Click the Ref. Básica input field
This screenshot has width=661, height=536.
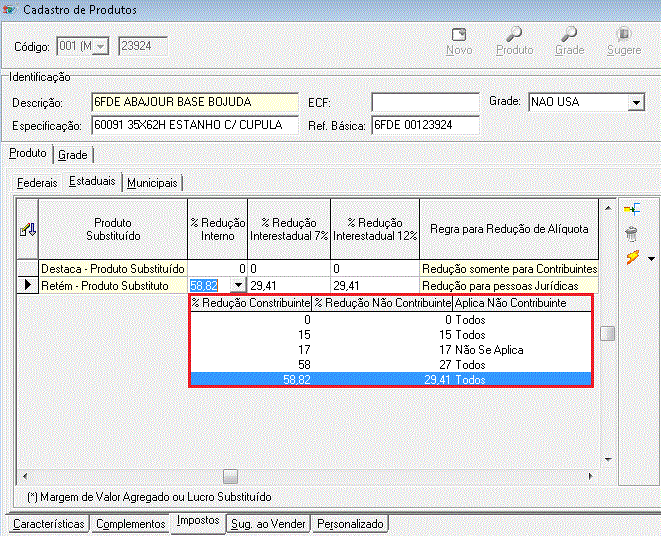click(x=425, y=125)
